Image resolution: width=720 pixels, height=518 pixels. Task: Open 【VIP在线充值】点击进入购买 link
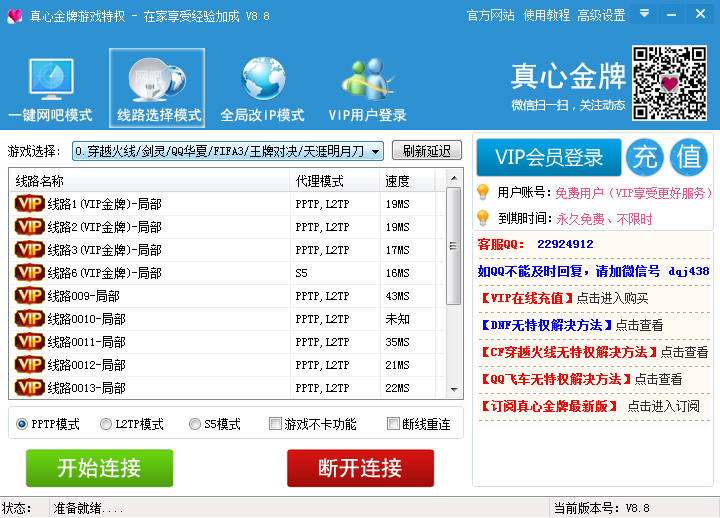563,298
